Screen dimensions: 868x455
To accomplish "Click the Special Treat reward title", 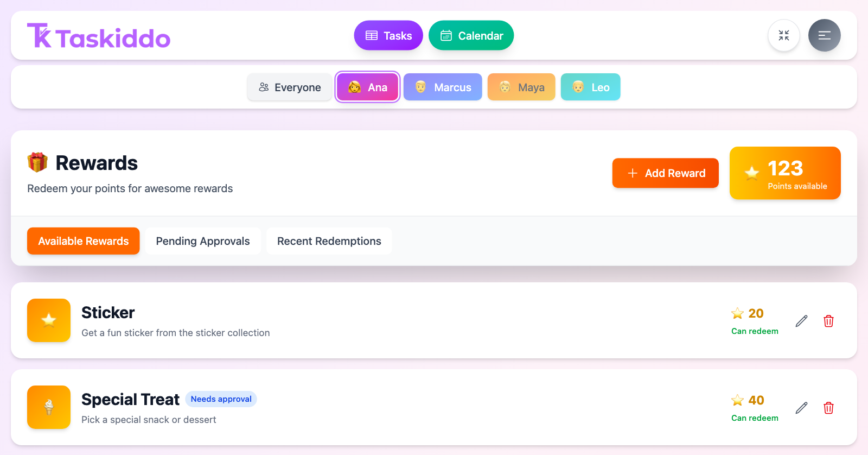I will point(130,400).
